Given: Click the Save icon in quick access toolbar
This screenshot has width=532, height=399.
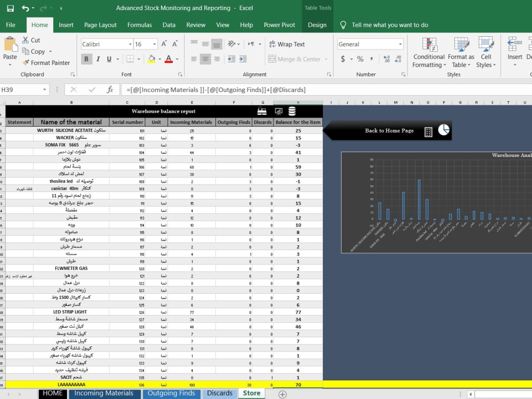Looking at the screenshot, I should pyautogui.click(x=11, y=8).
